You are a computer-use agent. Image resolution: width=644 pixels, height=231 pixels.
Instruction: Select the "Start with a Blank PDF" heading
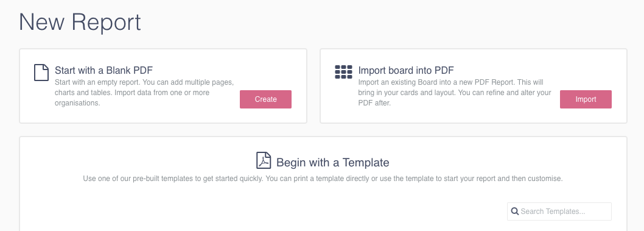point(103,70)
